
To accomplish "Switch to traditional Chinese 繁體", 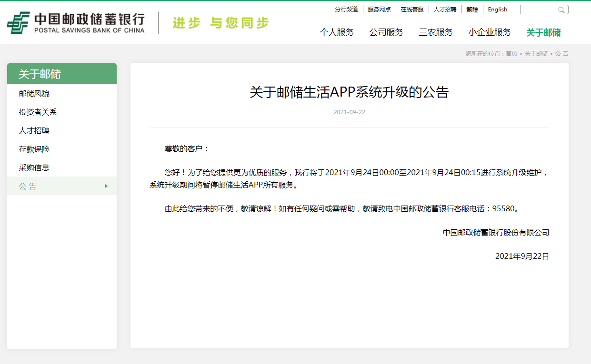I will (472, 10).
